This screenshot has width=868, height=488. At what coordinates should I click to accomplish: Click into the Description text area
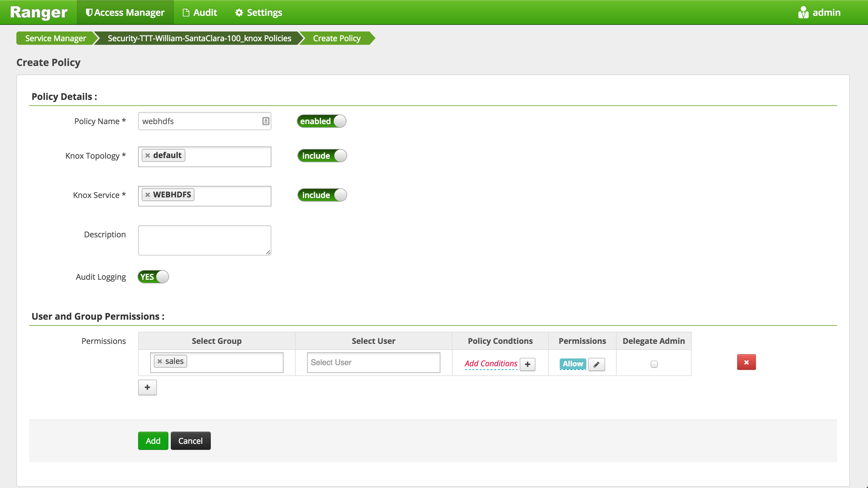pyautogui.click(x=204, y=240)
